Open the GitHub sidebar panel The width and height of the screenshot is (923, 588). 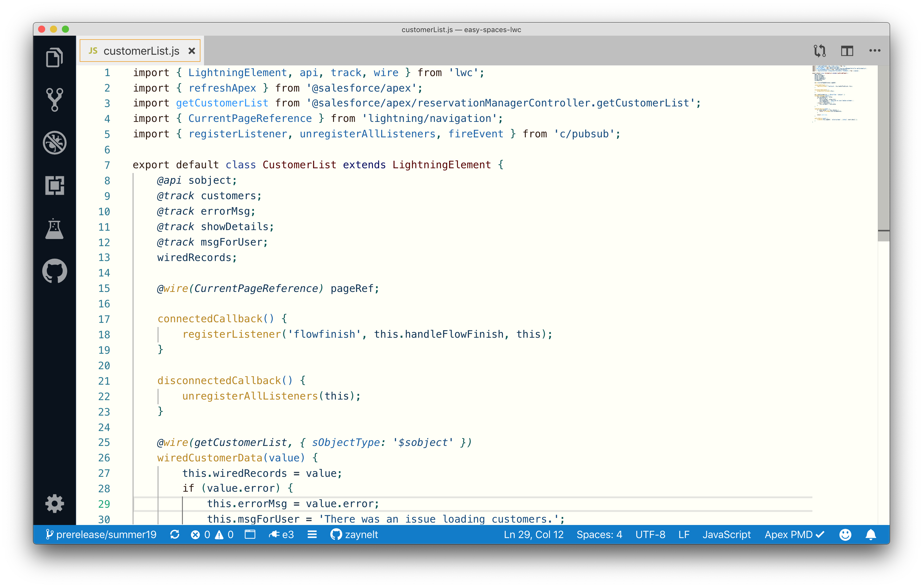(x=54, y=271)
